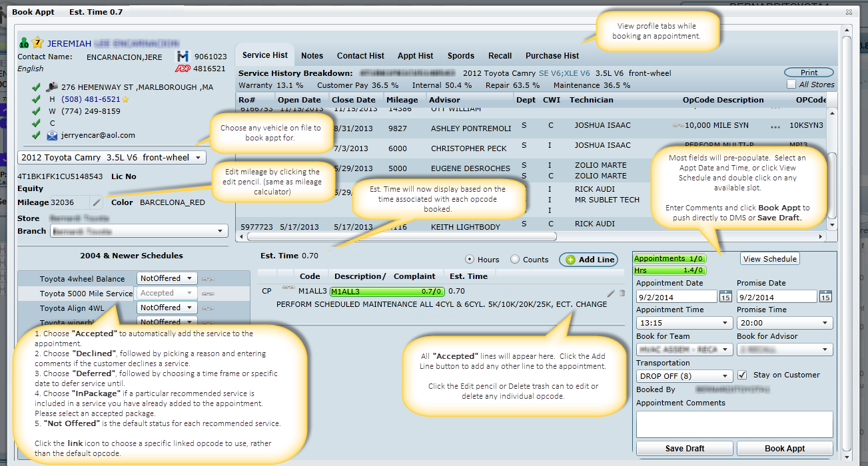The width and height of the screenshot is (868, 466).
Task: Open the Purchase Hist tab
Action: (552, 56)
